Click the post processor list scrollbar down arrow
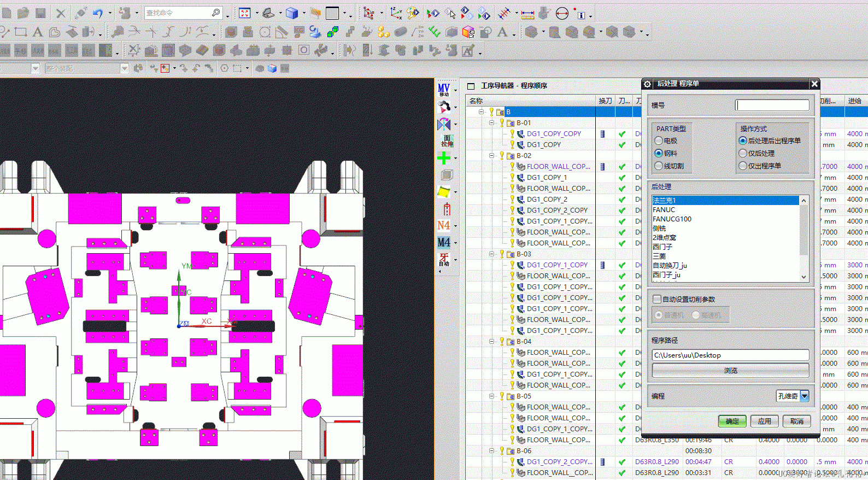 pos(804,277)
